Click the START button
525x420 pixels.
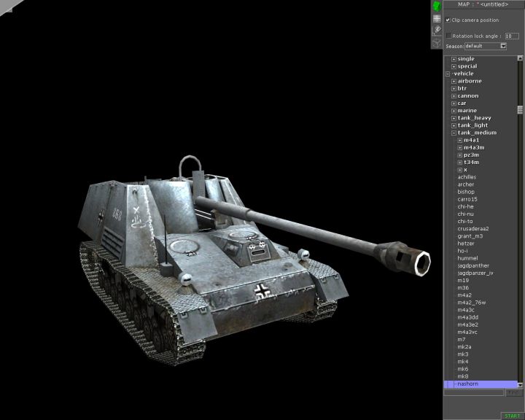pyautogui.click(x=511, y=416)
